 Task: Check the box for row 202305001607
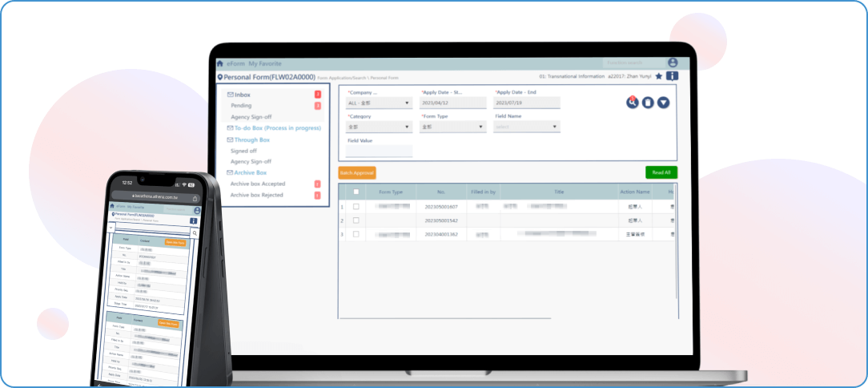pos(356,207)
